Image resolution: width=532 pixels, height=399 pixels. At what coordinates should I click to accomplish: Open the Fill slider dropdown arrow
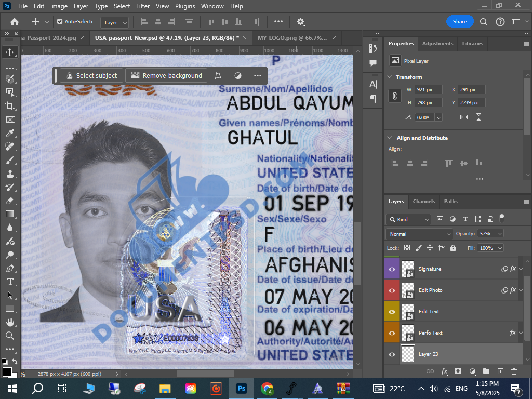(499, 248)
